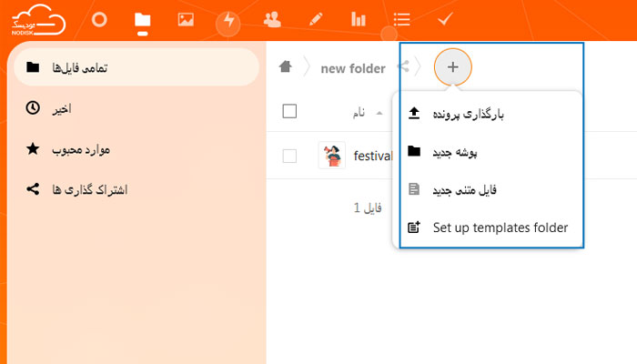Click the share icon beside new folder
The width and height of the screenshot is (637, 364).
403,66
